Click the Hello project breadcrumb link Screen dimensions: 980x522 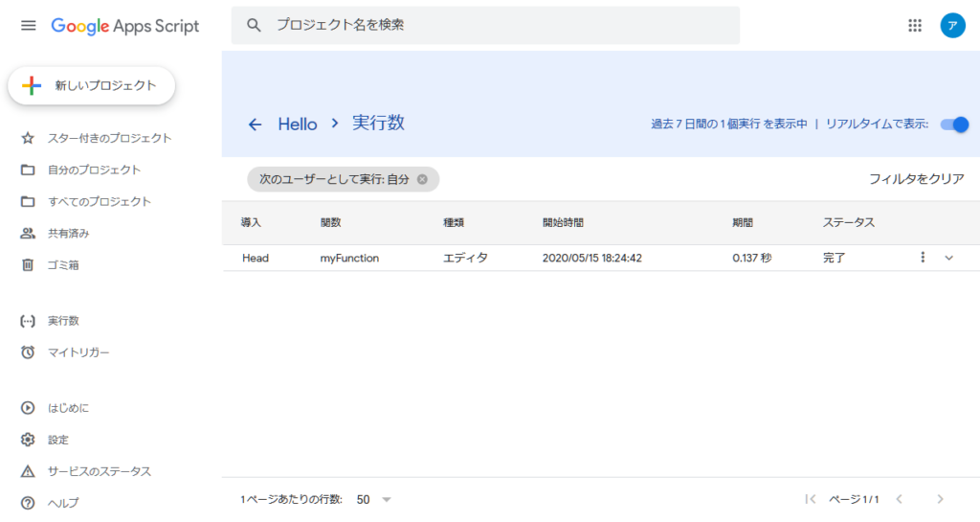tap(298, 125)
